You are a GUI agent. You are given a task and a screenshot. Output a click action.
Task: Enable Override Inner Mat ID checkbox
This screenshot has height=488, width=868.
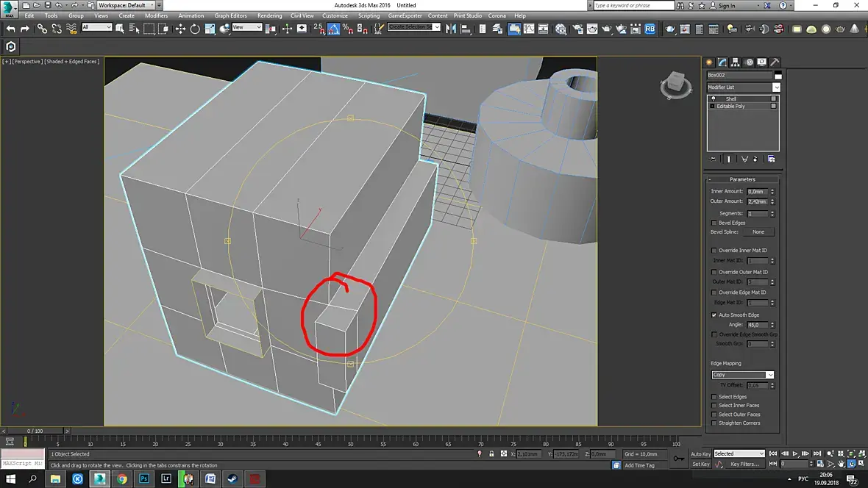[714, 251]
